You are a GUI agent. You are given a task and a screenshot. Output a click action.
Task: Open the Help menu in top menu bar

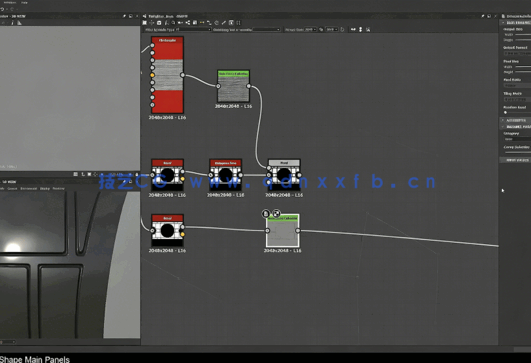pos(24,2)
